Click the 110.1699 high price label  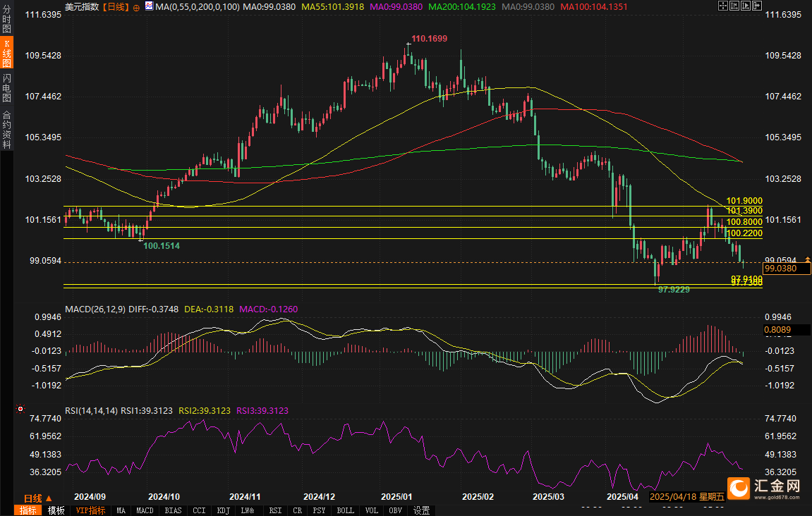coord(430,39)
